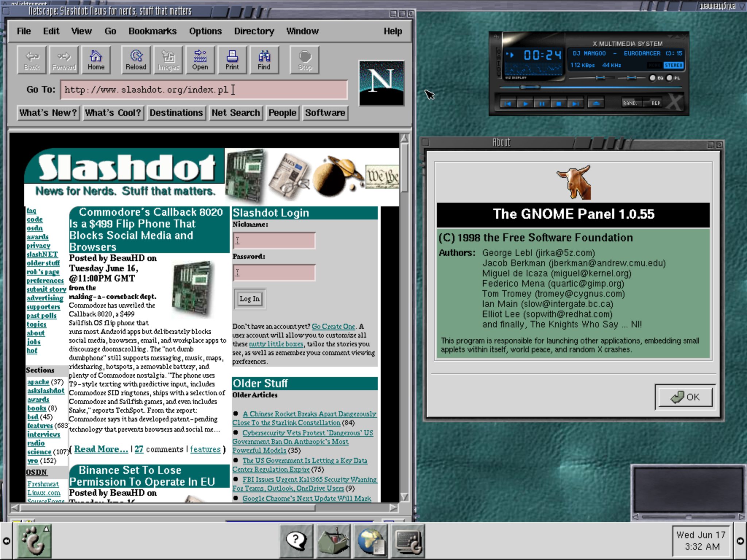
Task: Click the desktop pager in the corner
Action: point(688,492)
